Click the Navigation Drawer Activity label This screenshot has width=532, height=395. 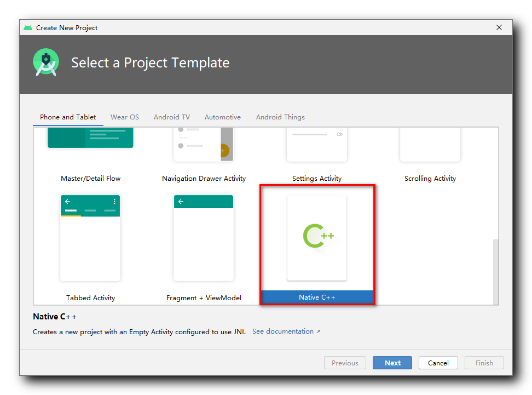tap(204, 178)
